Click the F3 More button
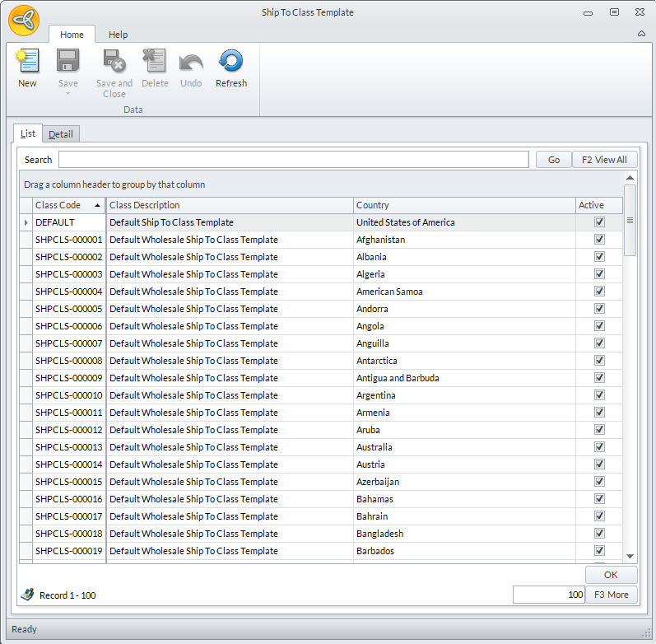This screenshot has height=644, width=656. click(611, 595)
